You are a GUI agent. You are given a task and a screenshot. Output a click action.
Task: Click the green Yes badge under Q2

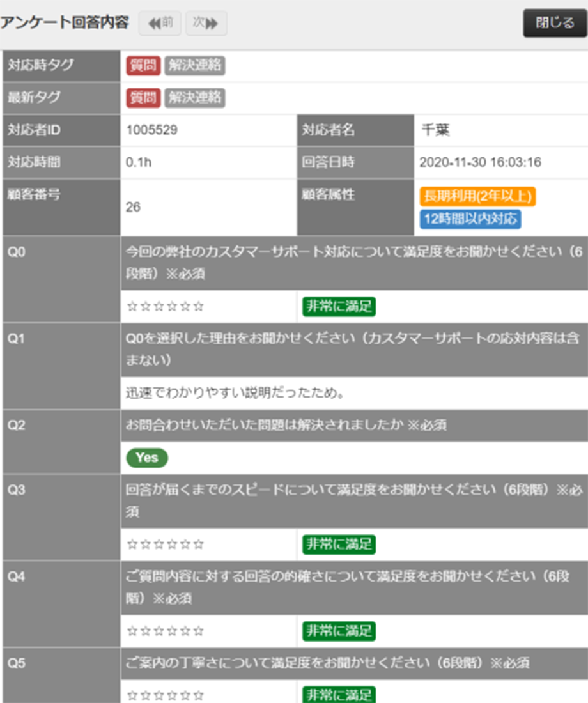147,458
